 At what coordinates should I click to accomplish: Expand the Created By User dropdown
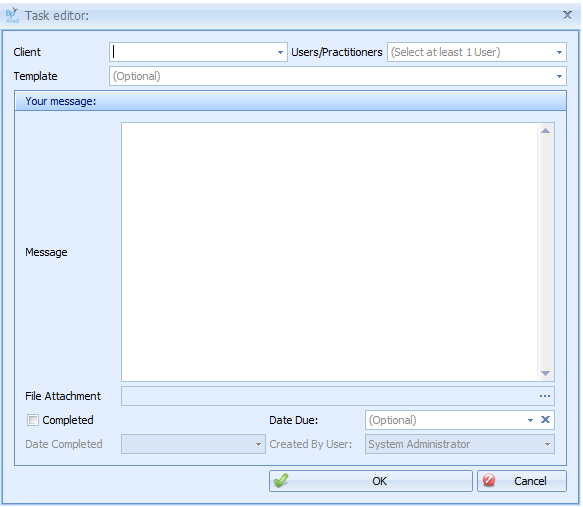pyautogui.click(x=547, y=444)
